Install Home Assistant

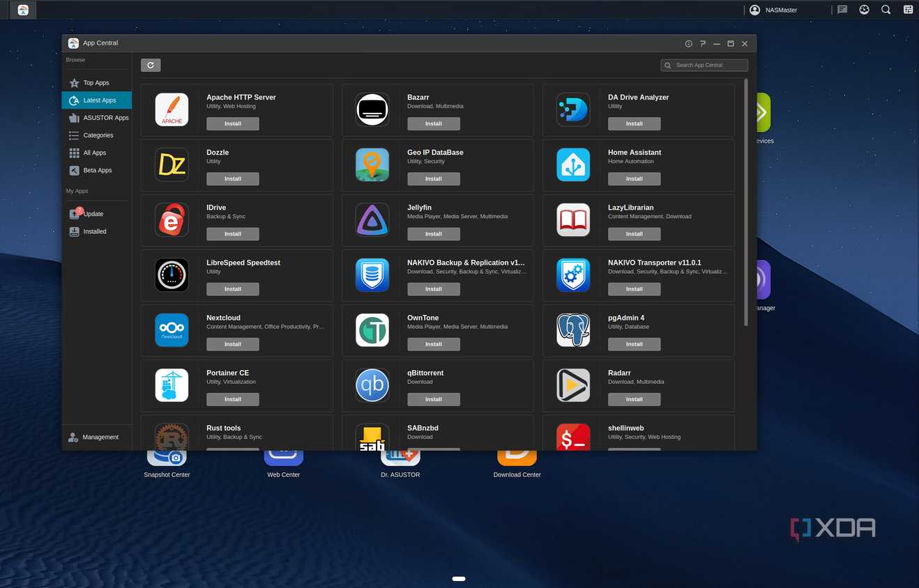[x=635, y=178]
